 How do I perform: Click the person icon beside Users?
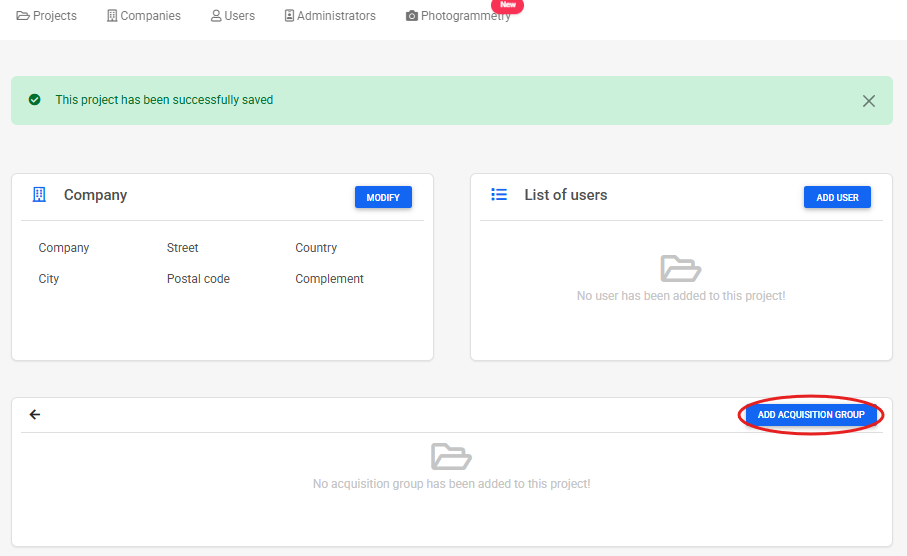pyautogui.click(x=216, y=16)
